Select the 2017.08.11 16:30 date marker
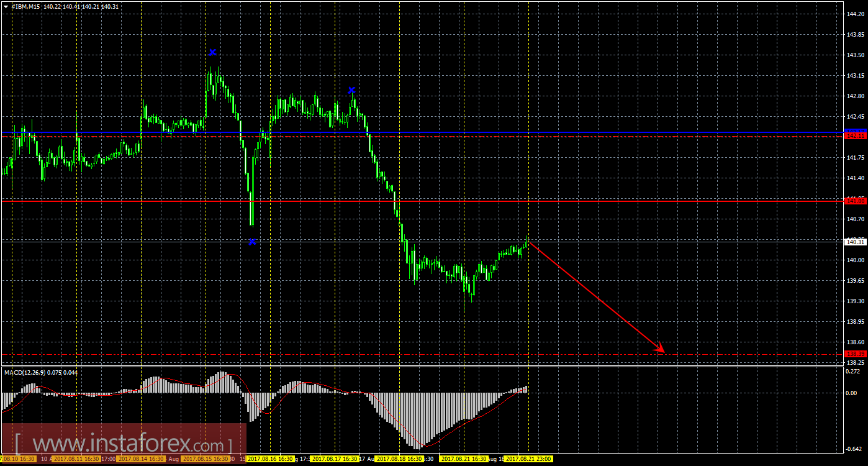 click(76, 459)
